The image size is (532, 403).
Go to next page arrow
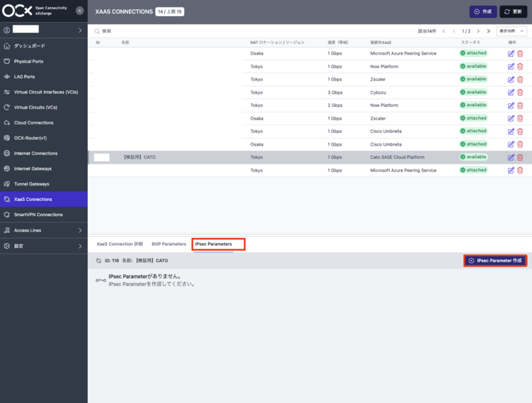(478, 31)
